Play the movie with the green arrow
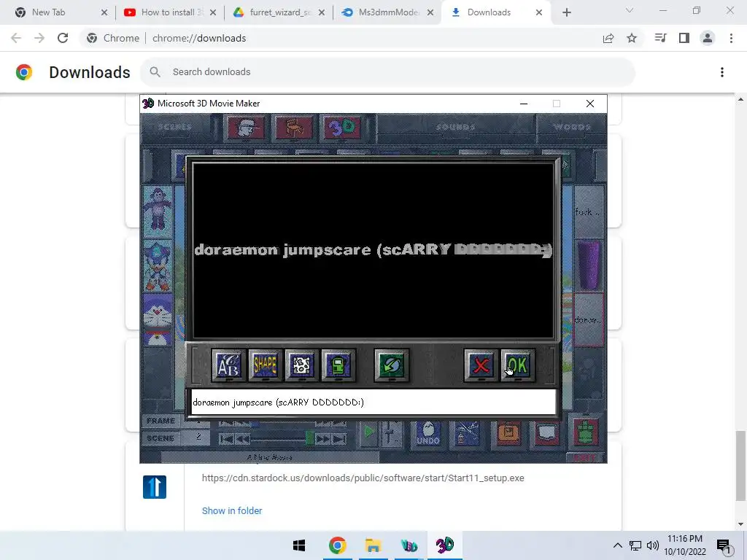747x560 pixels. pos(368,432)
